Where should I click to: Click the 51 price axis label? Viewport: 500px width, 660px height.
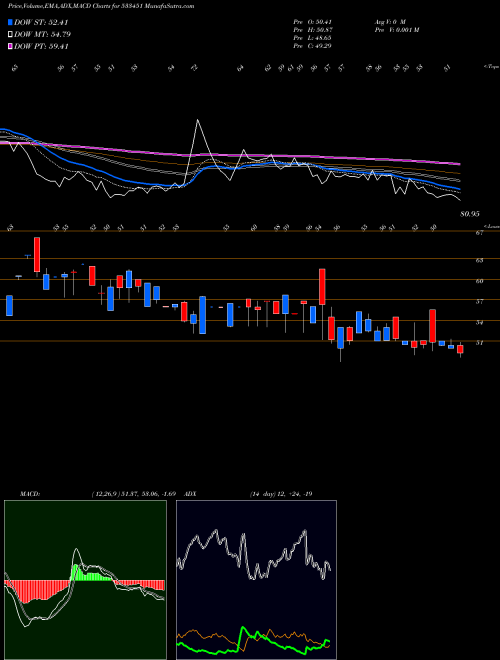point(479,343)
